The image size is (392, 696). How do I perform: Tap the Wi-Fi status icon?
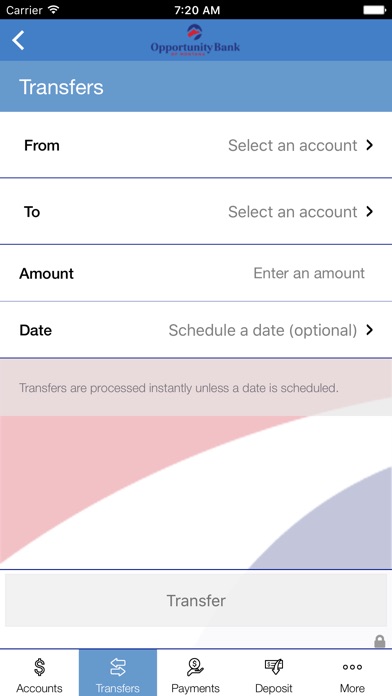tap(54, 9)
